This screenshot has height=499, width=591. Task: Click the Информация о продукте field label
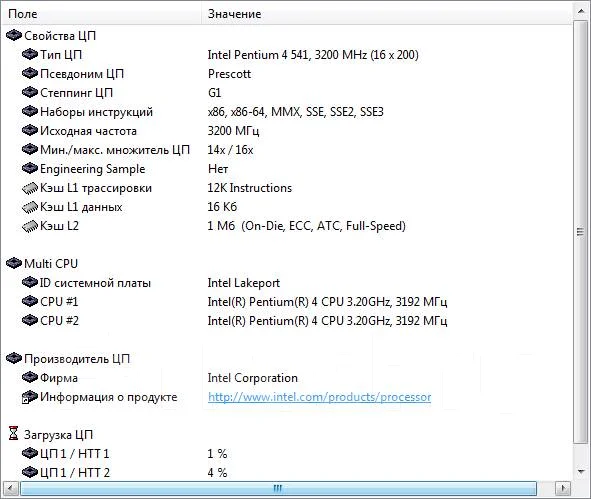point(109,397)
